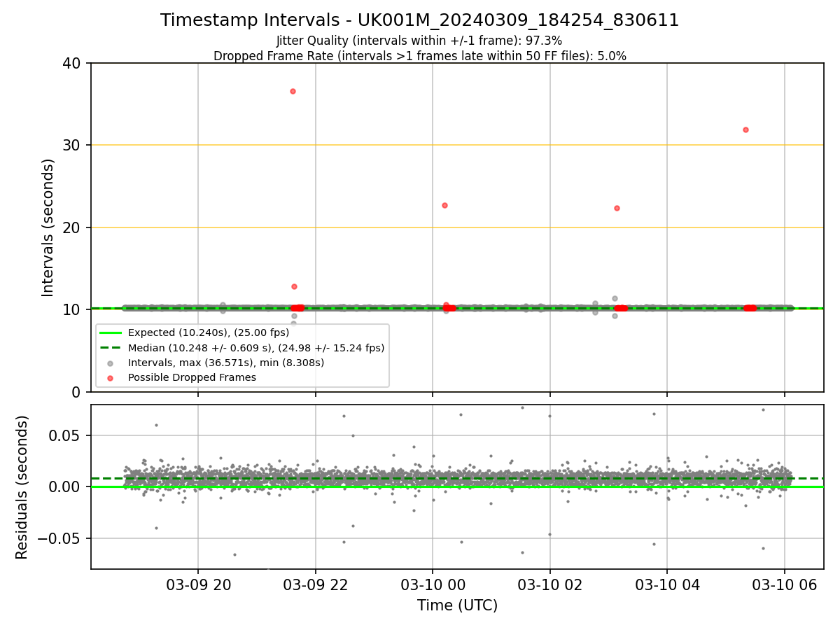Click legend entry 'Median (10.248 +/- 0.609 s)'
This screenshot has height=630, width=840.
pyautogui.click(x=256, y=348)
